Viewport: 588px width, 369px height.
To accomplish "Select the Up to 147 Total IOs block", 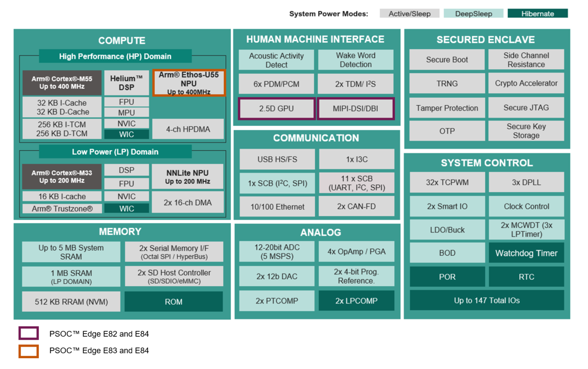I will [x=487, y=300].
